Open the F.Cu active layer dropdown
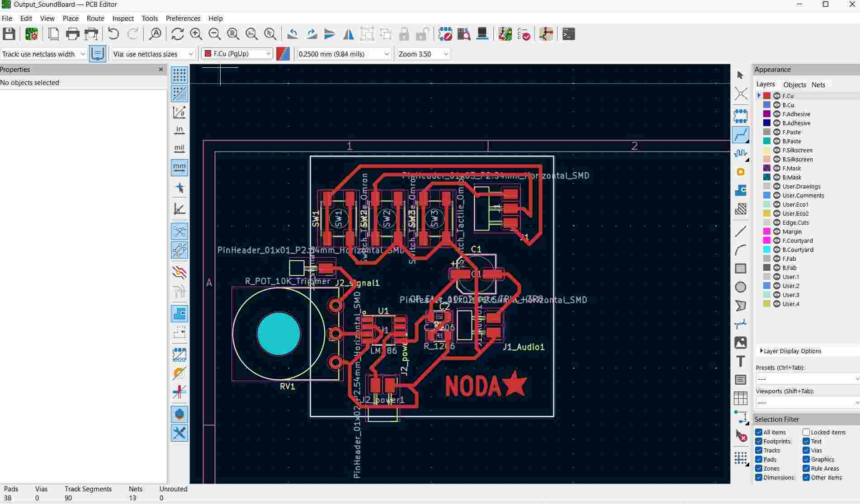The width and height of the screenshot is (860, 504). 237,54
